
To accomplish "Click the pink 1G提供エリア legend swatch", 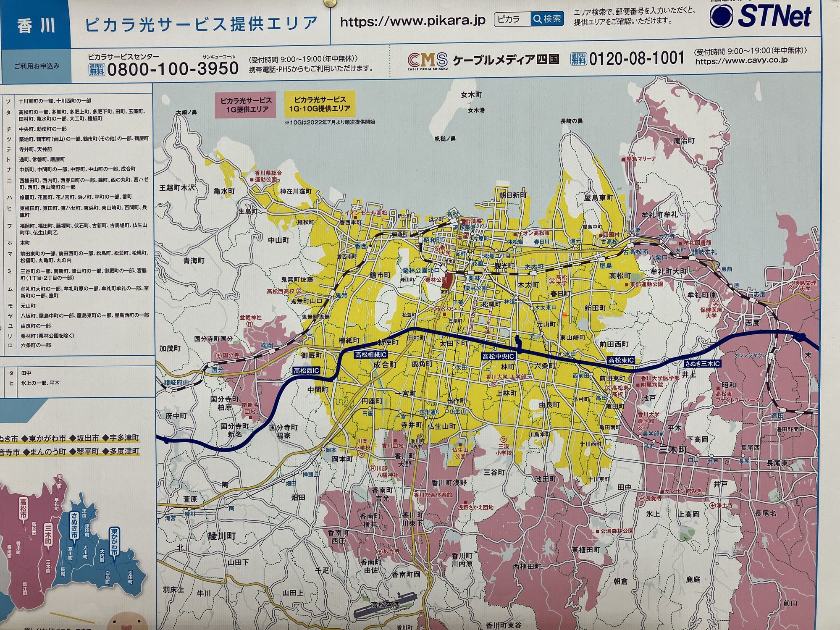I will [246, 105].
